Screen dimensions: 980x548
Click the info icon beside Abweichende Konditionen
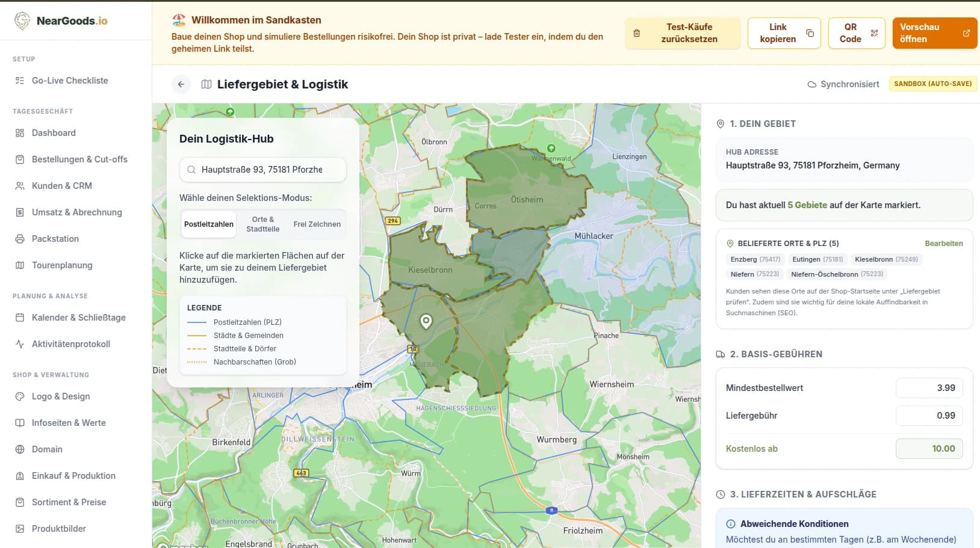[731, 524]
